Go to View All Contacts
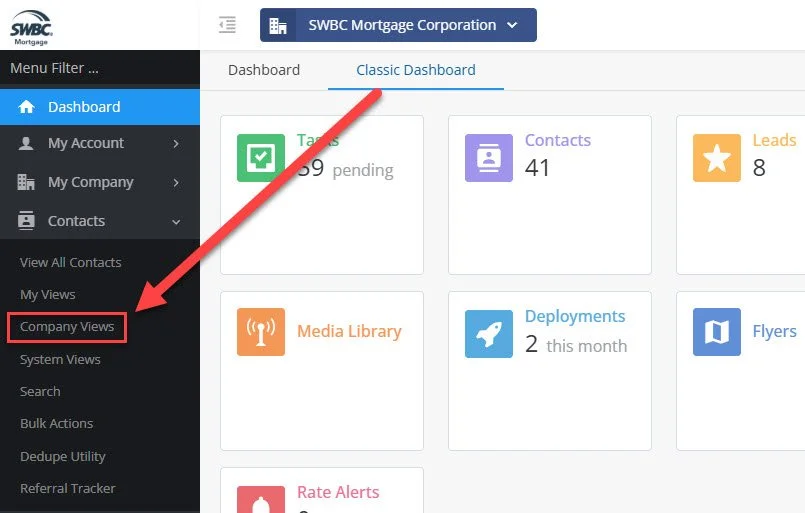 (71, 262)
